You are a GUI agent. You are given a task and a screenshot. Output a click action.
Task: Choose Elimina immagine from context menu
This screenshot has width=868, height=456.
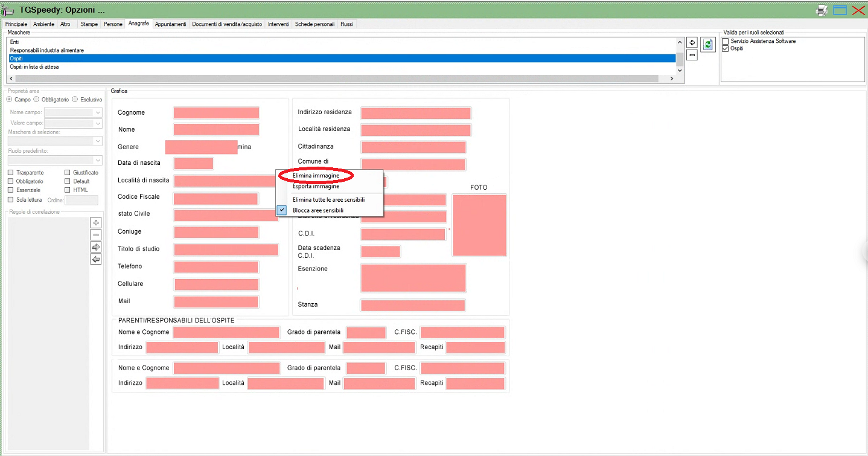(316, 175)
